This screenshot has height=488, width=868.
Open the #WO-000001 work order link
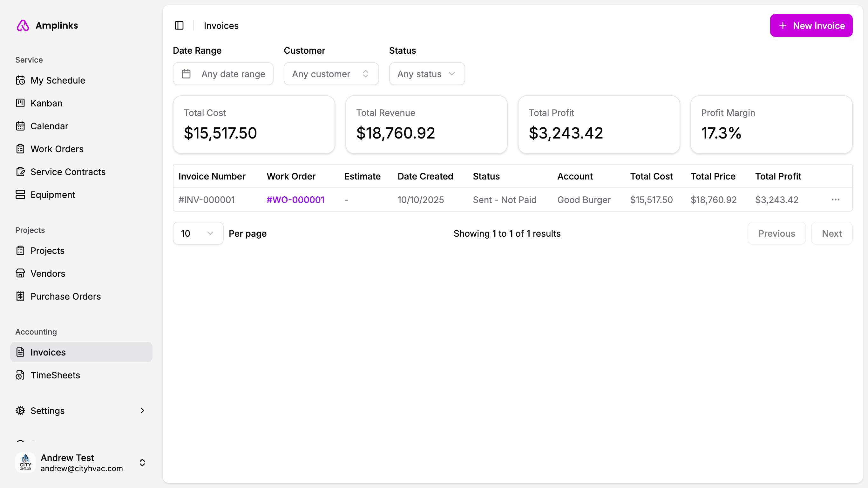pyautogui.click(x=295, y=200)
